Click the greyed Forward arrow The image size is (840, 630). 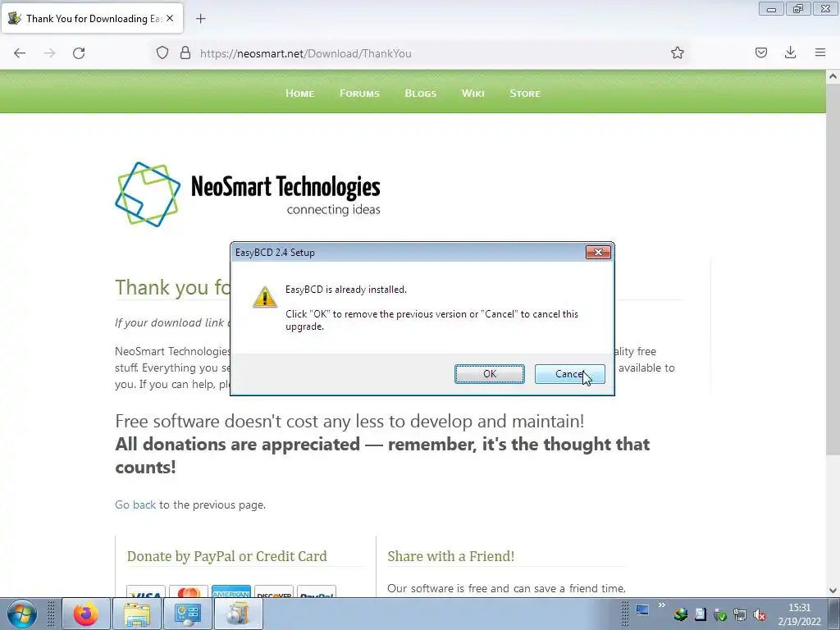pos(49,53)
